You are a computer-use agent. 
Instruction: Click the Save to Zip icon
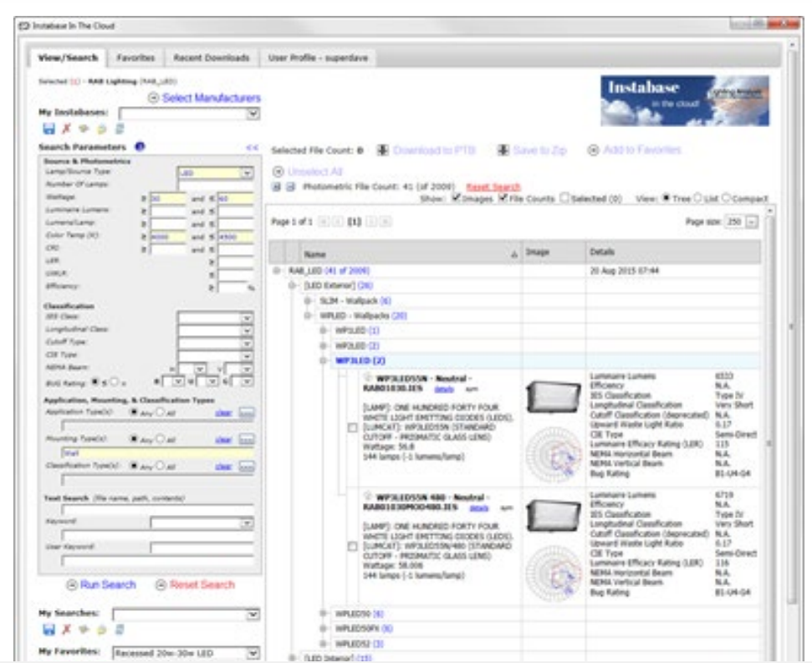(503, 151)
